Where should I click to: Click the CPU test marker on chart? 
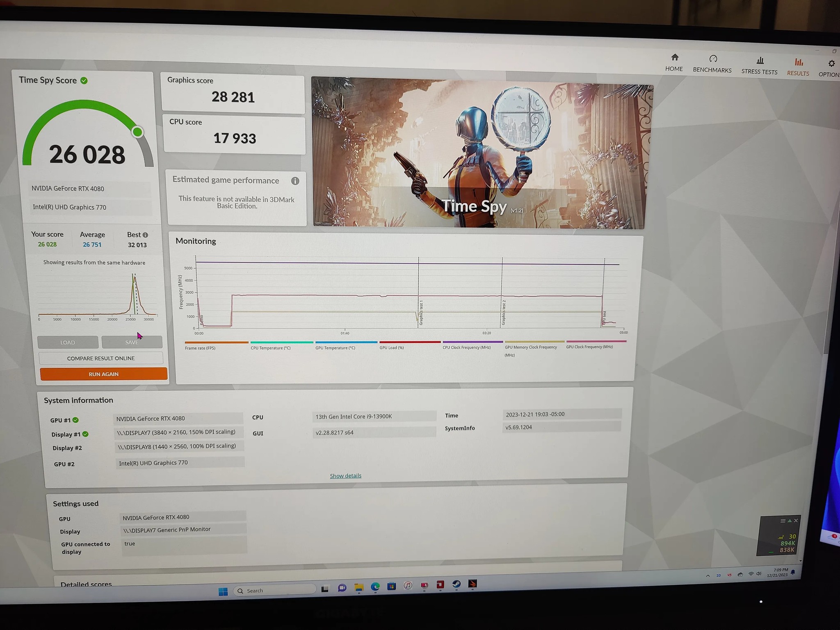pos(604,318)
